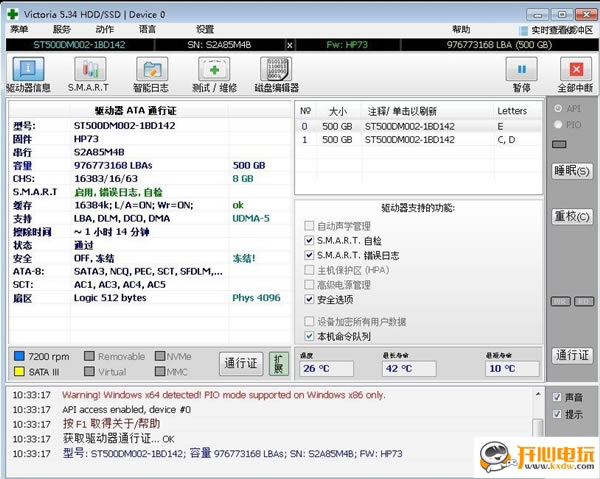This screenshot has width=600, height=479.
Task: Toggle the 声音 sound checkbox
Action: tap(557, 397)
